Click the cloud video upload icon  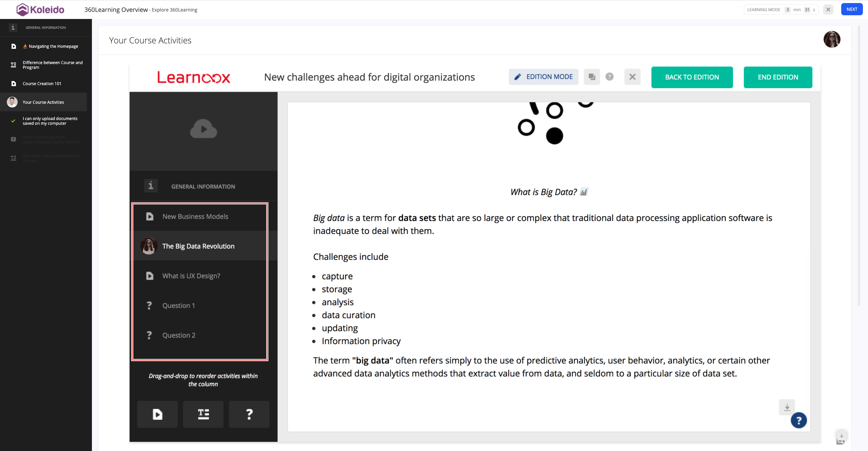pos(203,129)
